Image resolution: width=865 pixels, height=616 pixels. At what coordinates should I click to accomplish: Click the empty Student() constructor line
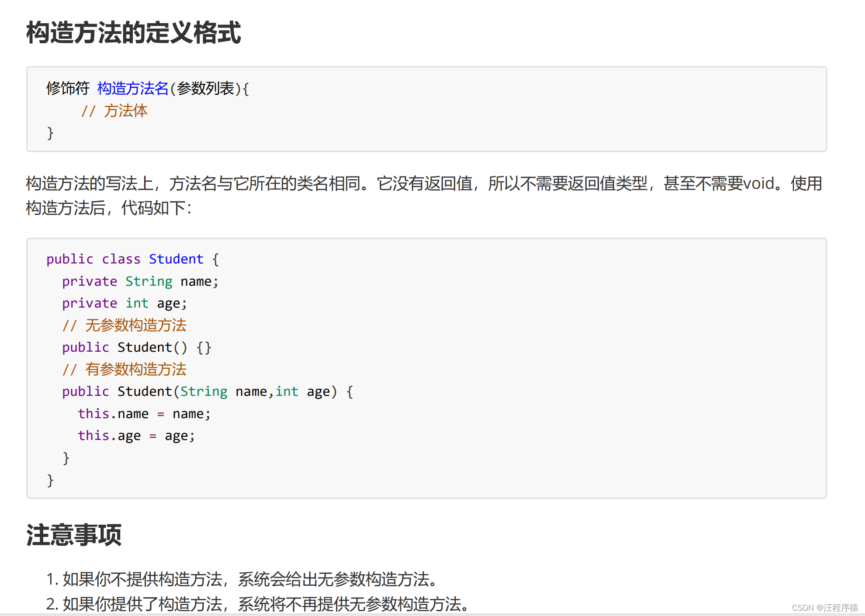pos(136,347)
